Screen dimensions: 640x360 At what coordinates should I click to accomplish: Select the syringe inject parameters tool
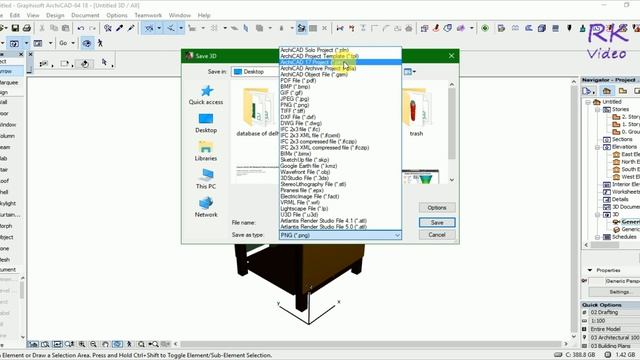tap(131, 28)
